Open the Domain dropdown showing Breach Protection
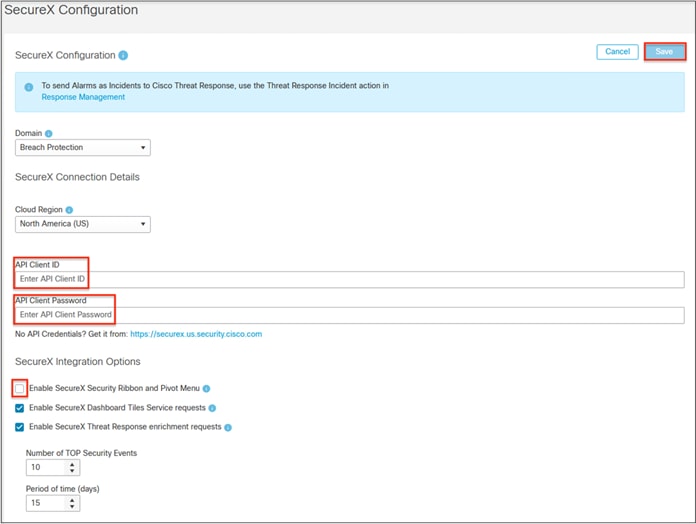The height and width of the screenshot is (524, 696). [x=83, y=147]
